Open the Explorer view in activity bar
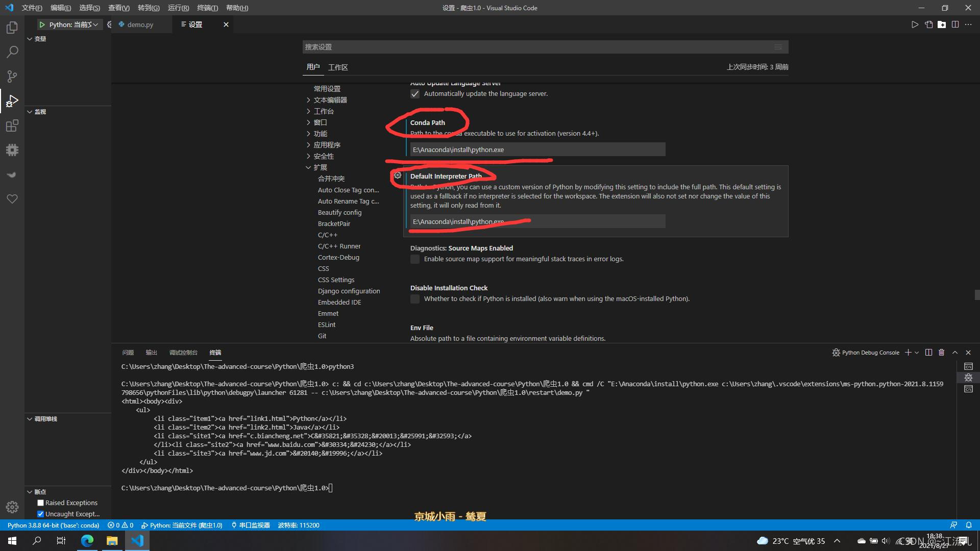Image resolution: width=980 pixels, height=551 pixels. tap(12, 28)
